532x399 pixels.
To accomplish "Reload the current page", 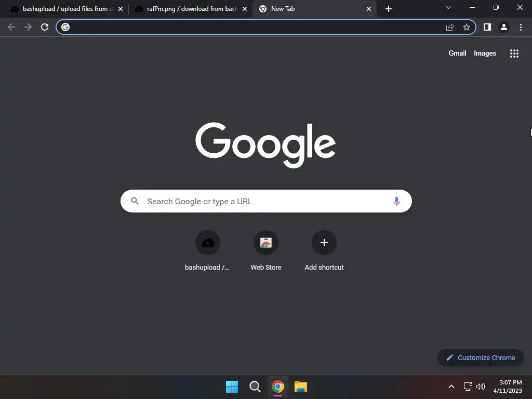I will click(x=45, y=27).
